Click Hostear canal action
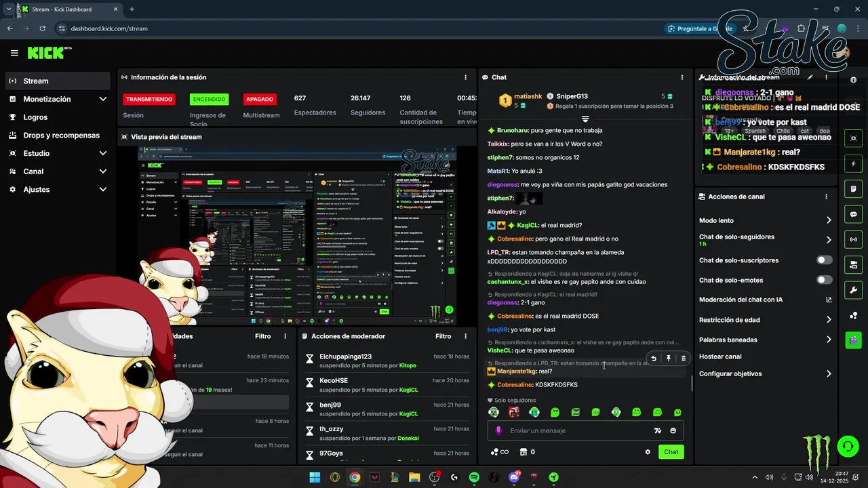Screen dimensions: 868x488 [720, 357]
